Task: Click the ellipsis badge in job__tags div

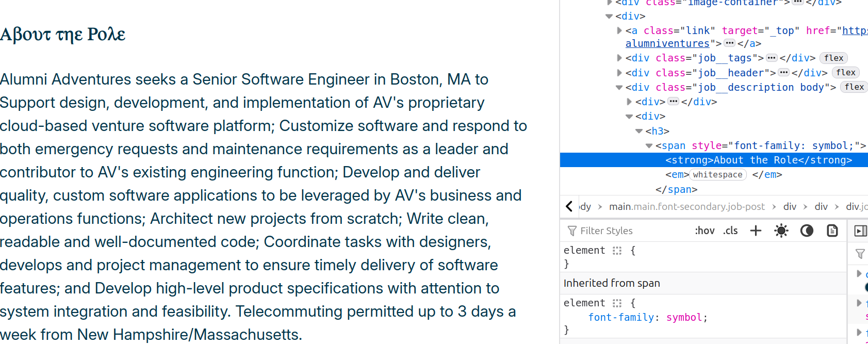Action: (772, 58)
